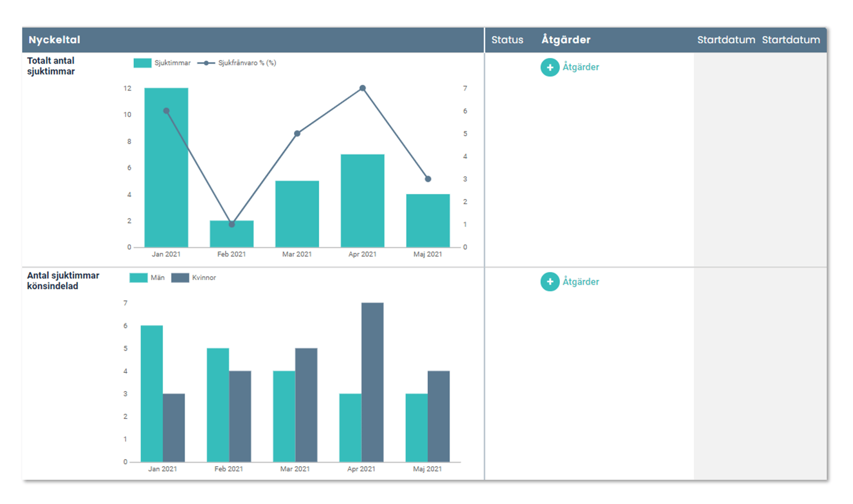The image size is (853, 504).
Task: Click the Åtgärder column header
Action: (566, 40)
